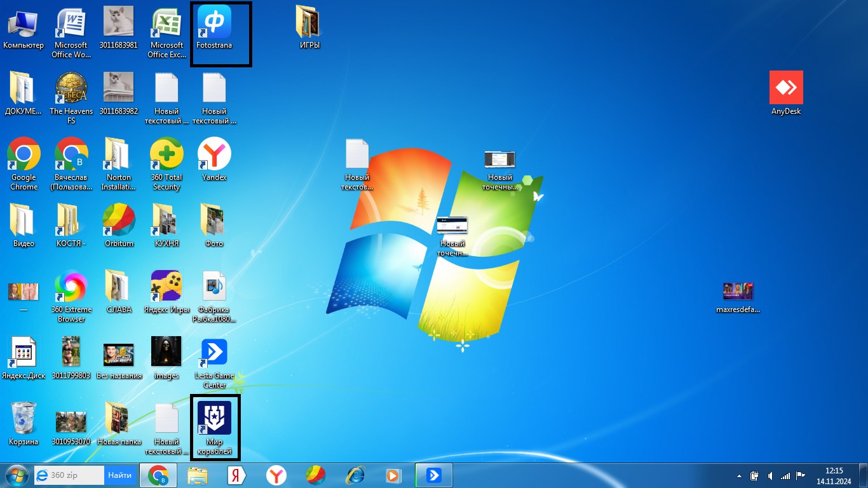The image size is (868, 488).
Task: Open network signal tray icon
Action: 786,475
